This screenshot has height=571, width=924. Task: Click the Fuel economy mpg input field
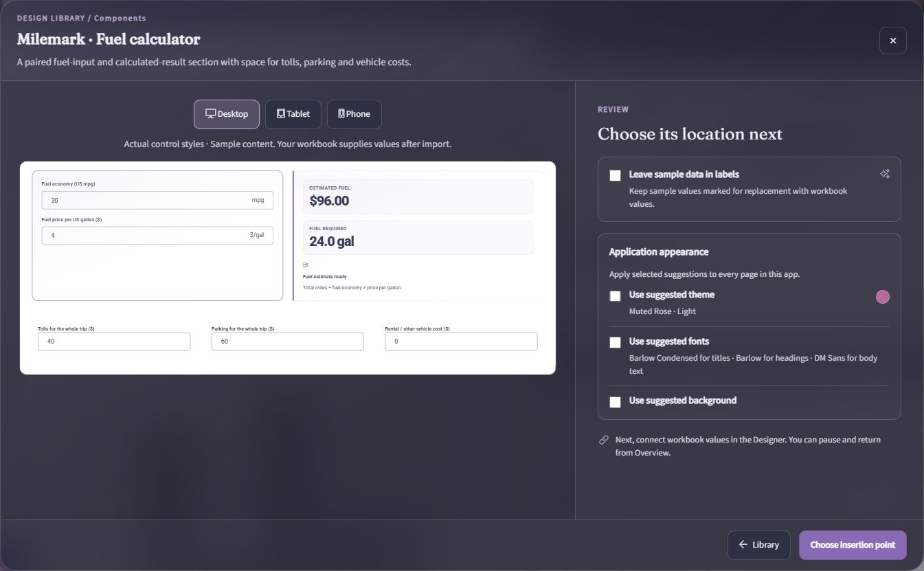(157, 200)
